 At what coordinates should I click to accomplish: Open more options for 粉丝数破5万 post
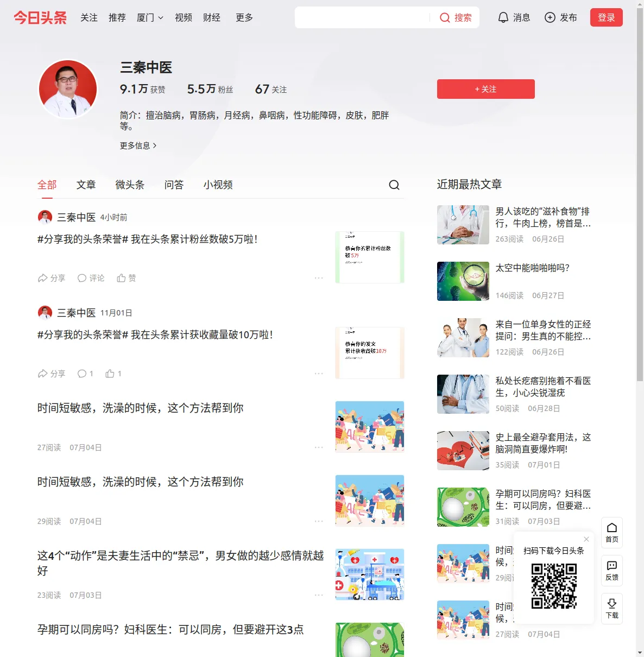coord(319,278)
